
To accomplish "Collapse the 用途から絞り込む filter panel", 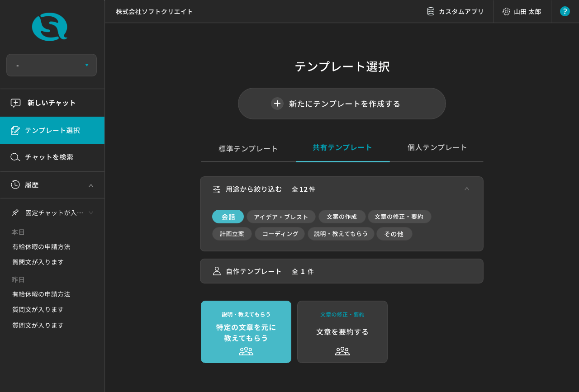I will coord(467,189).
